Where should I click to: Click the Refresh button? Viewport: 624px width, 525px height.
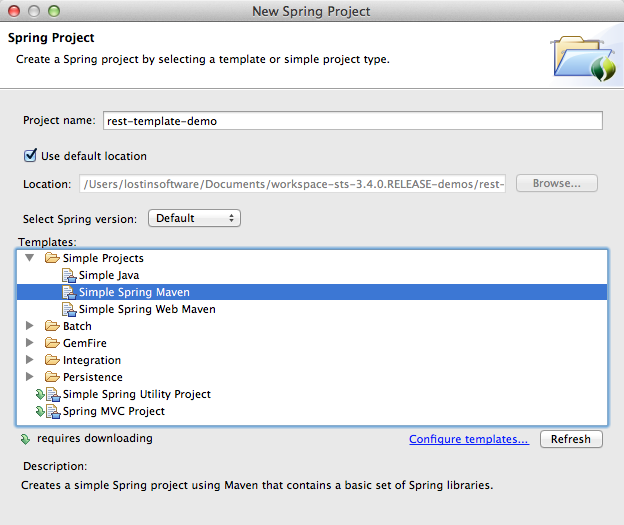coord(571,439)
